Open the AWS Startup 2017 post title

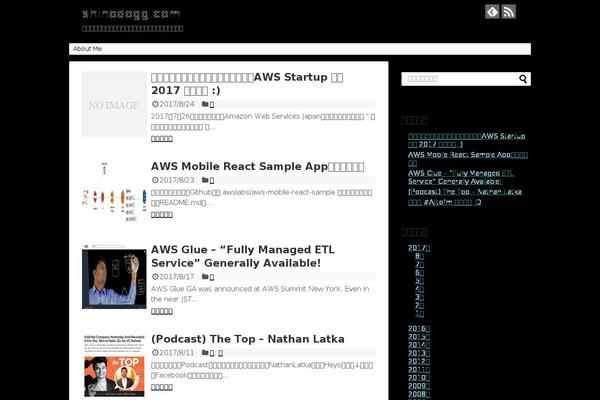click(247, 84)
